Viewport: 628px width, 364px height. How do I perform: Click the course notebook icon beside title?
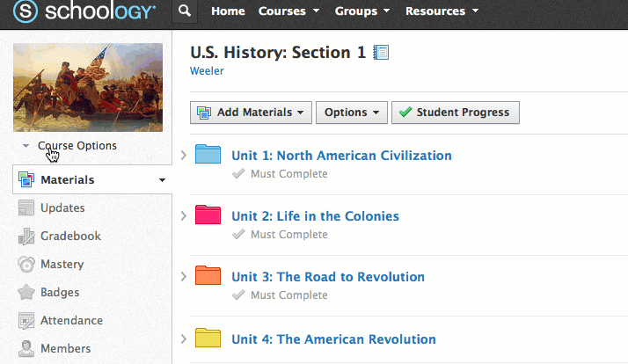tap(381, 53)
